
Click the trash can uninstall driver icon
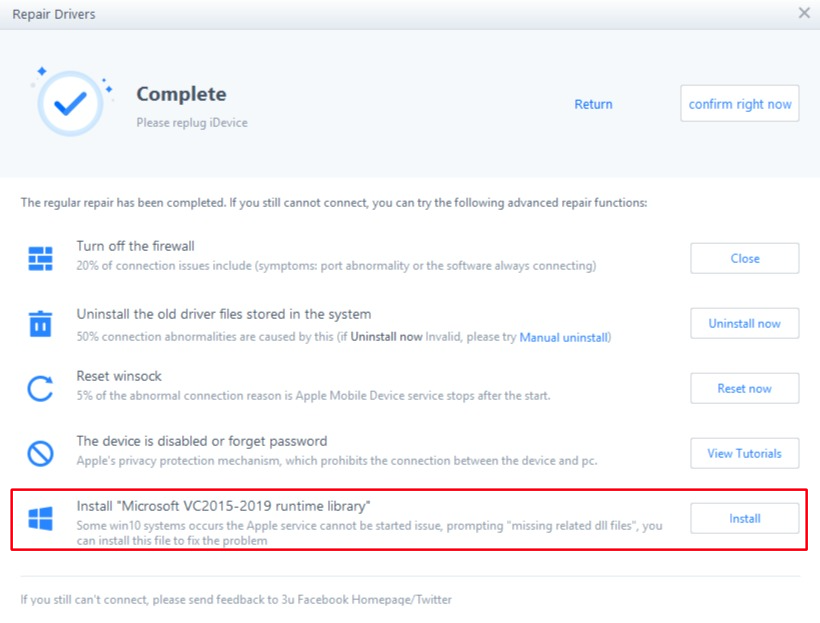(x=40, y=323)
